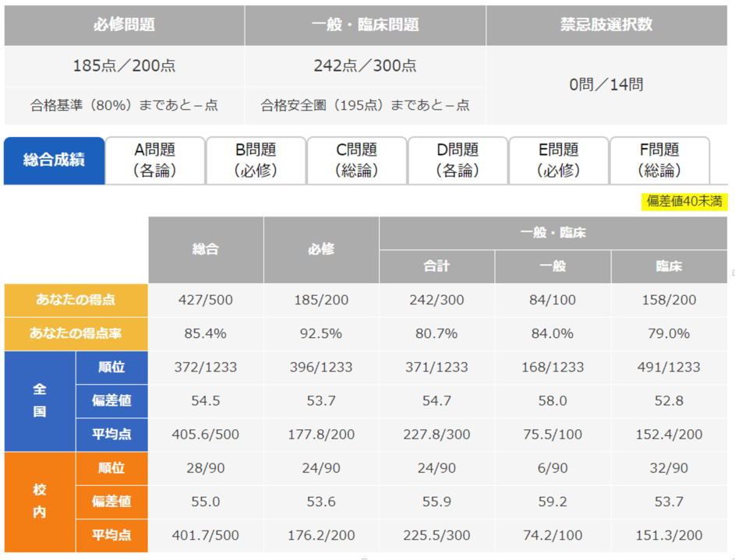Click the blue 全国 row group label
The width and height of the screenshot is (735, 560).
(40, 401)
